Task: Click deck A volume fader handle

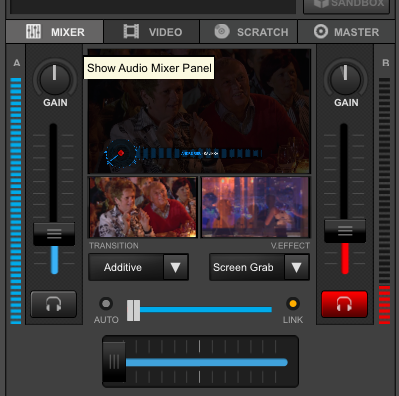Action: [x=54, y=234]
